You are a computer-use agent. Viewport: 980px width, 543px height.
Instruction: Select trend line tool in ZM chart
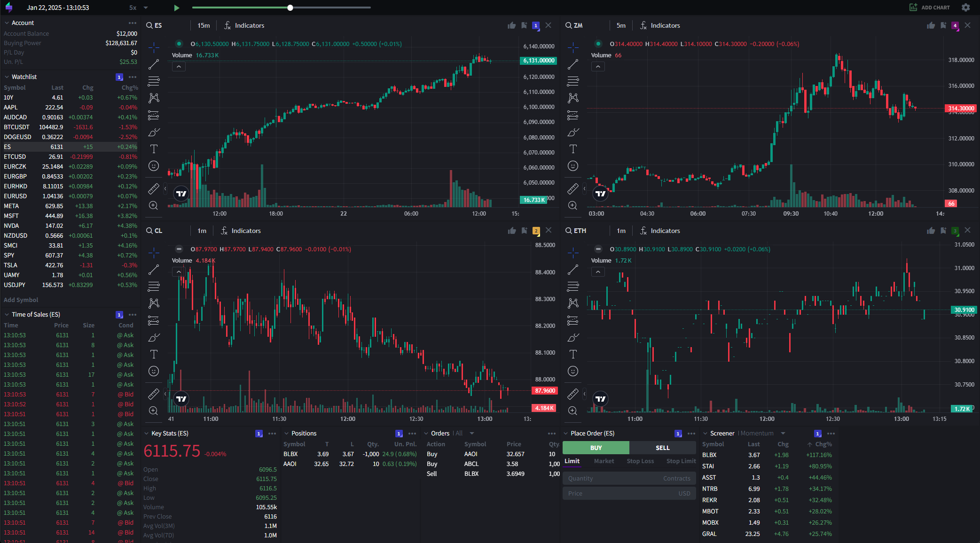[573, 64]
